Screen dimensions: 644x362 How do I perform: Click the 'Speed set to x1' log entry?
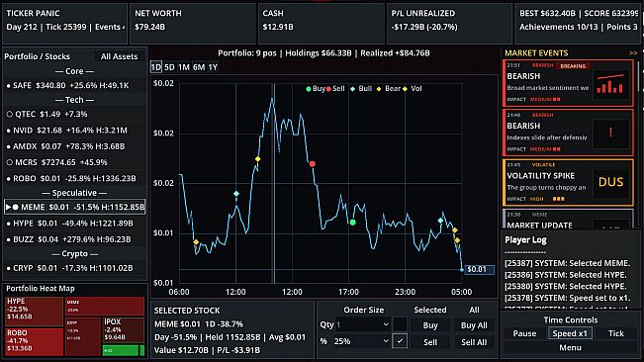(567, 298)
